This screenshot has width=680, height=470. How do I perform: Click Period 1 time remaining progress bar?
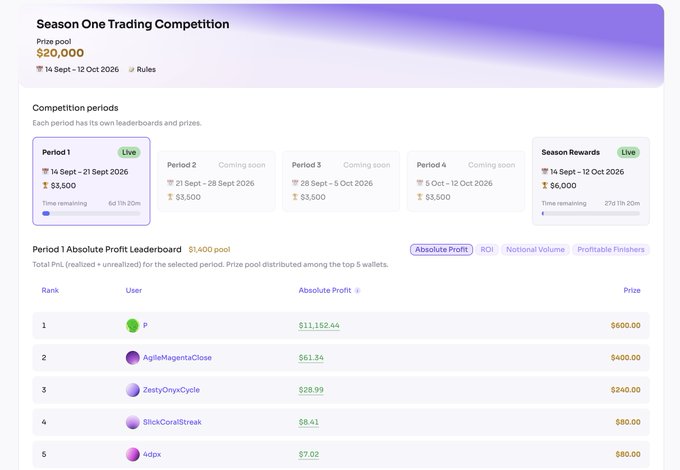[x=91, y=213]
